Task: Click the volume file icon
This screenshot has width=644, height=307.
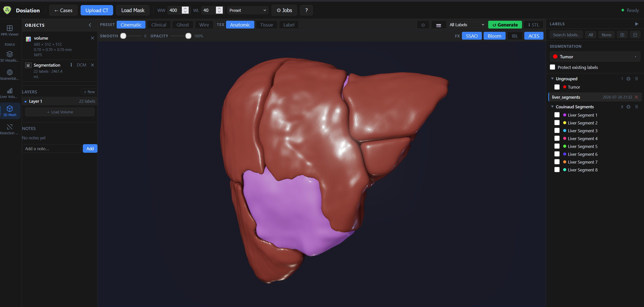Action: [28, 39]
